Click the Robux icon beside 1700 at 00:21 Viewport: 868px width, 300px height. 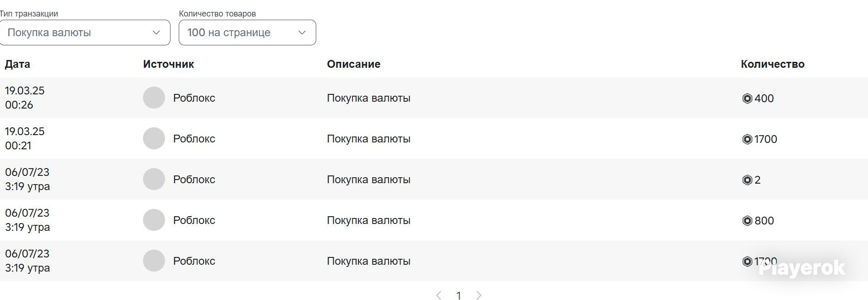(747, 139)
